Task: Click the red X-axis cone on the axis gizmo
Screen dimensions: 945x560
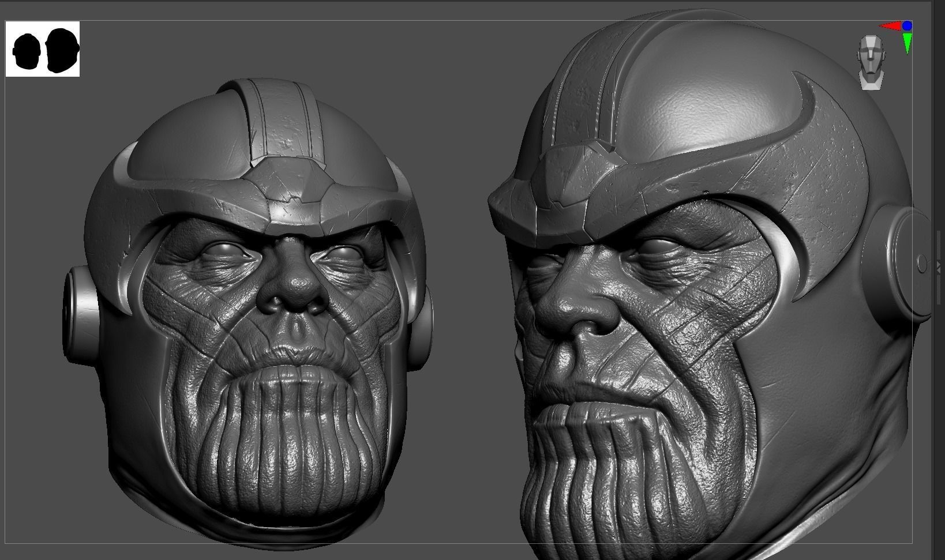Action: (890, 26)
